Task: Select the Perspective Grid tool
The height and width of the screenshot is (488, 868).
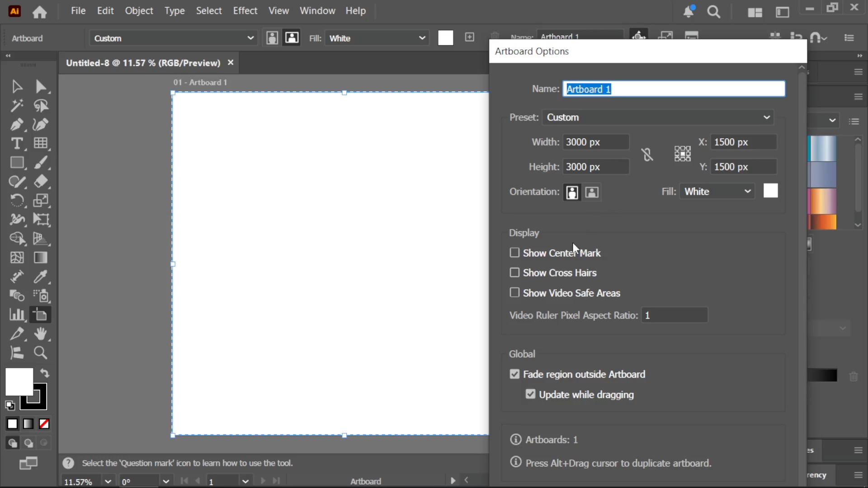Action: (x=41, y=238)
